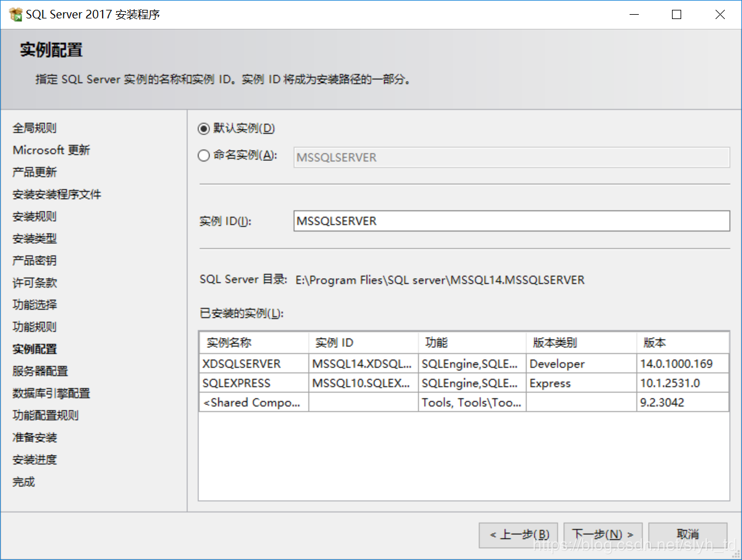
Task: Maximize the installer window
Action: (676, 15)
